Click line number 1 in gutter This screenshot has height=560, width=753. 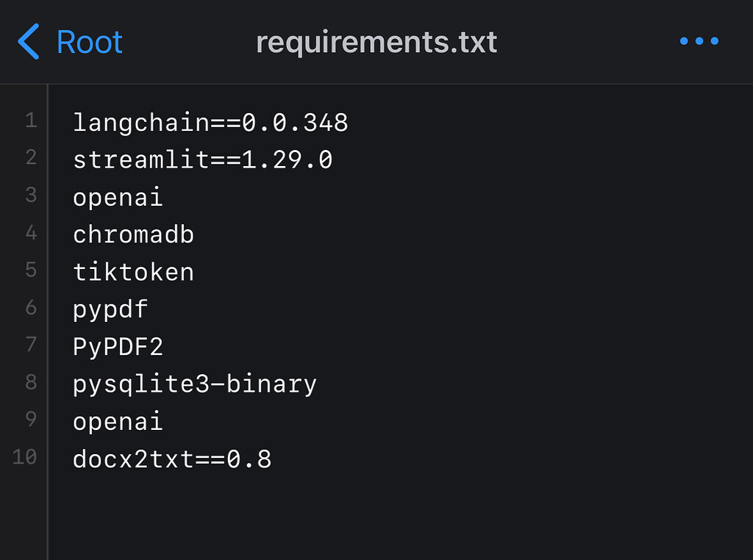[31, 121]
